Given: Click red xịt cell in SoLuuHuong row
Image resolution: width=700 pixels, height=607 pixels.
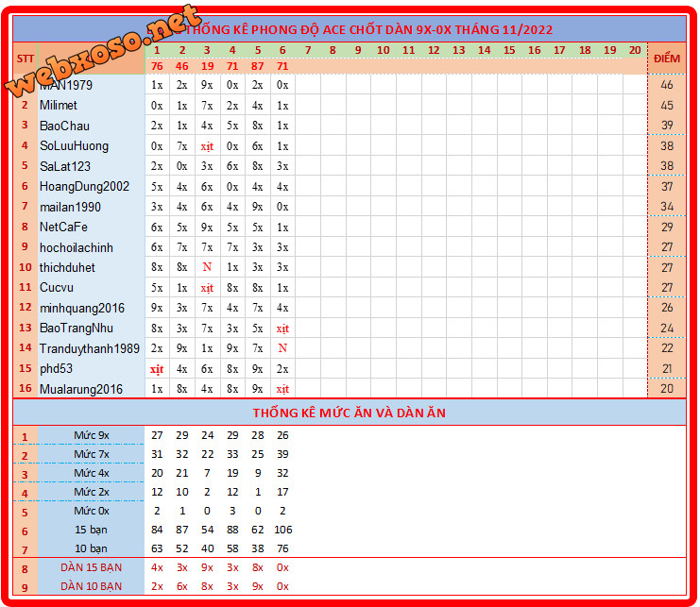Looking at the screenshot, I should (207, 146).
